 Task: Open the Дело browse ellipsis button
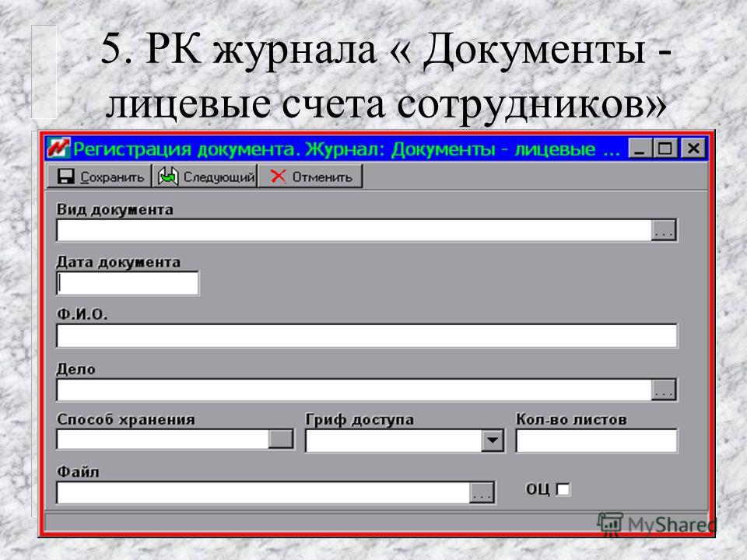click(664, 390)
